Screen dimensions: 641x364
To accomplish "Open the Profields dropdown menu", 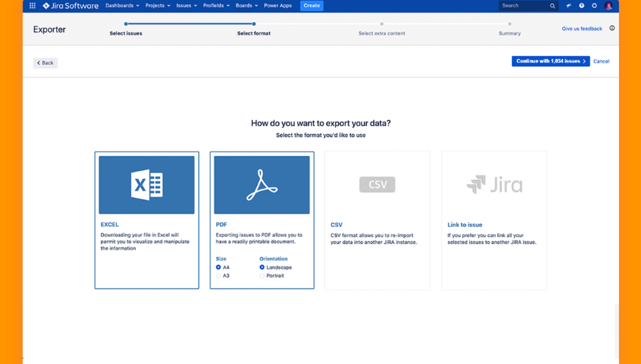I will (x=216, y=6).
